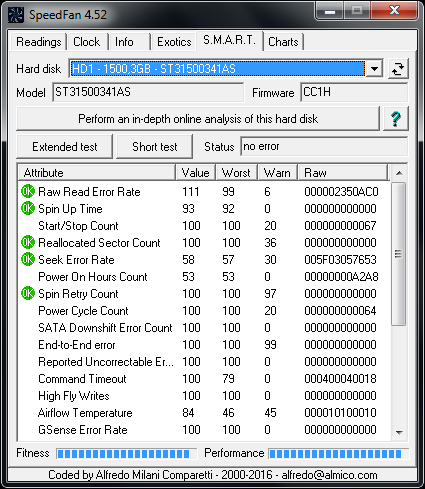This screenshot has width=425, height=489.
Task: Start the Extended test
Action: [x=65, y=147]
